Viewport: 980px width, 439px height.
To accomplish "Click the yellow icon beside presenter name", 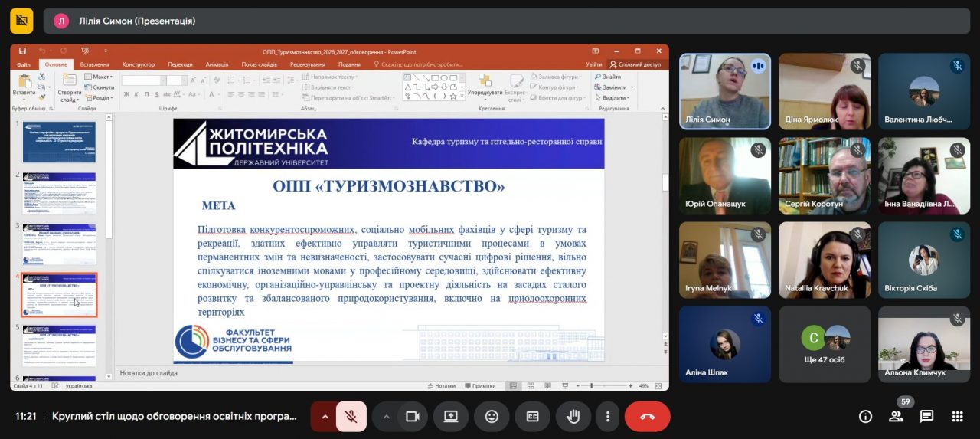I will pyautogui.click(x=21, y=21).
